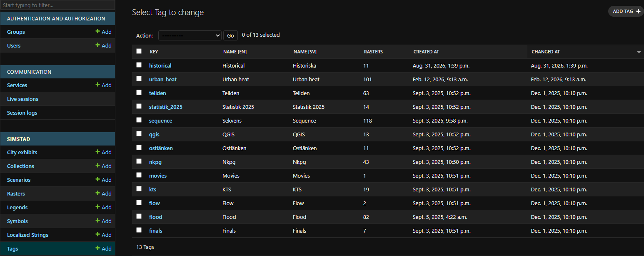Open the ostlänken tag link
This screenshot has width=644, height=256.
coord(161,148)
